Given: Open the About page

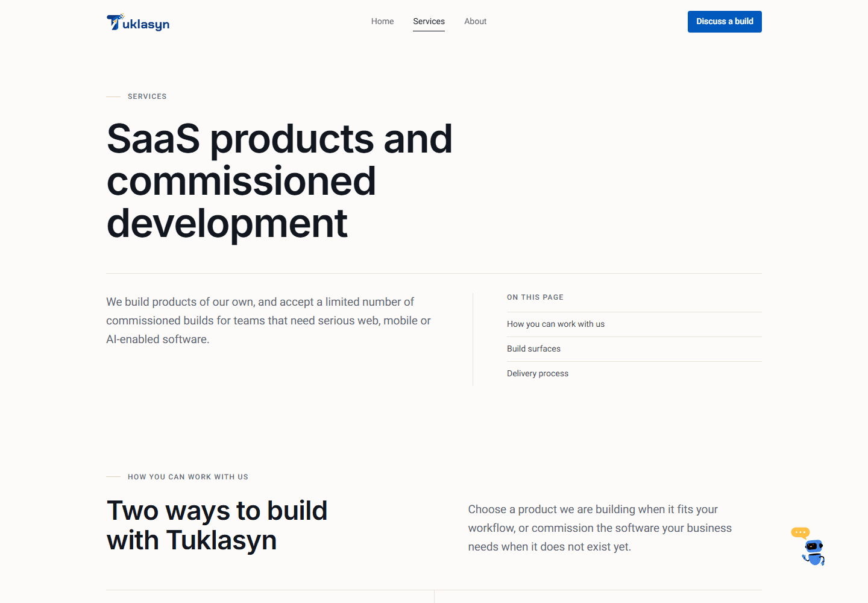Looking at the screenshot, I should pos(475,21).
